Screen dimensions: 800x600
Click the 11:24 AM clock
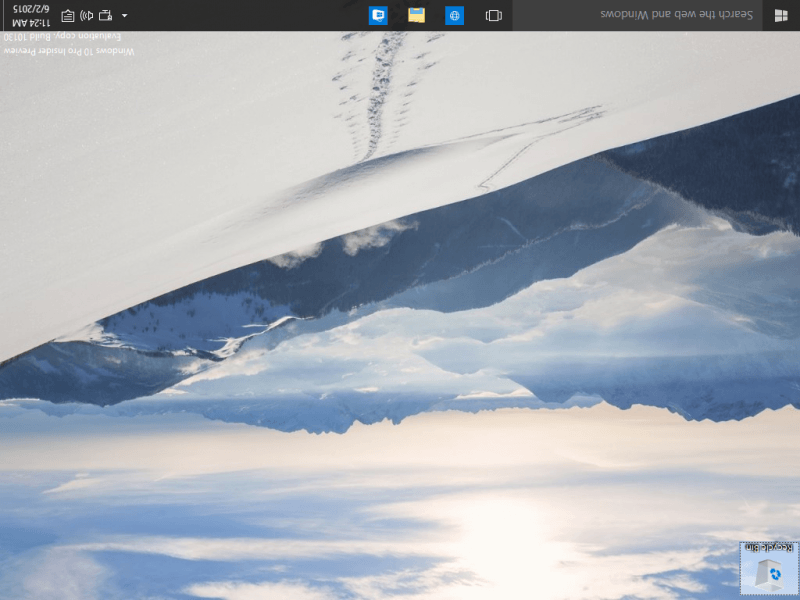click(x=33, y=22)
